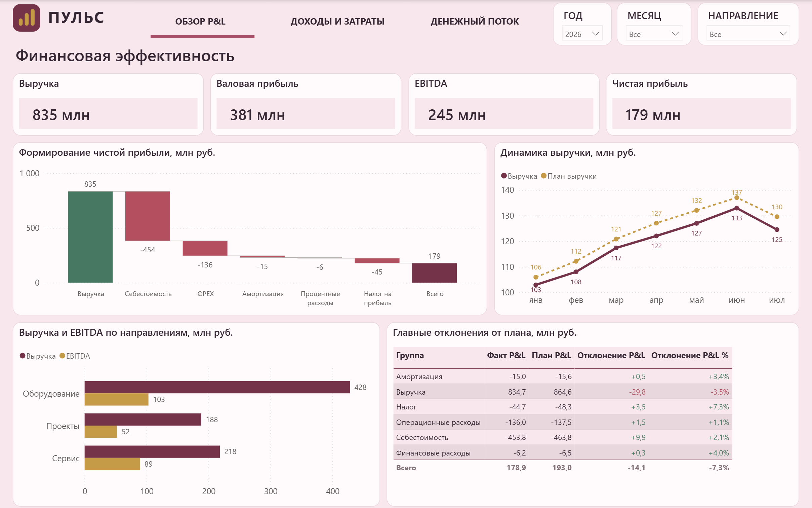Click the Проекты axis label in directions chart
This screenshot has width=812, height=508.
tap(63, 426)
